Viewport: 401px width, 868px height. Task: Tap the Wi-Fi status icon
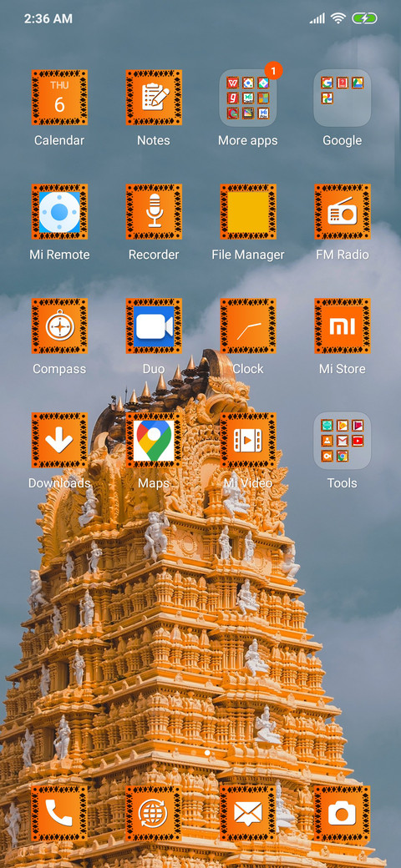(338, 18)
